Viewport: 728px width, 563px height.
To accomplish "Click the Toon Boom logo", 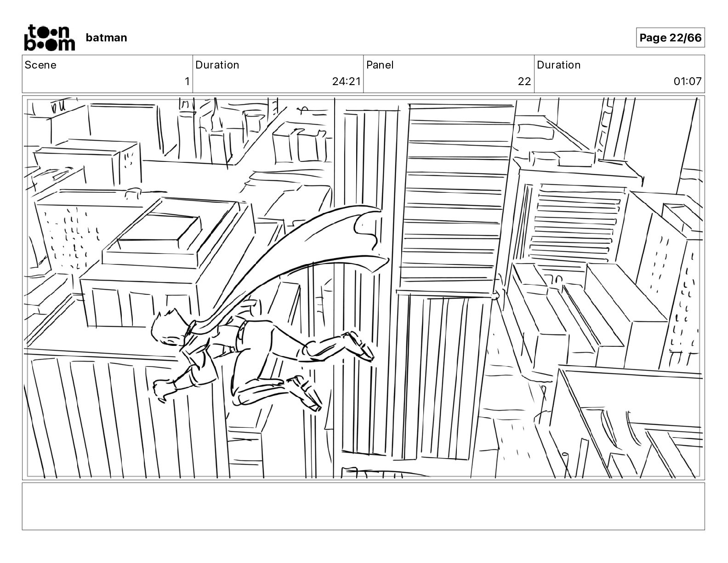I will [x=49, y=38].
